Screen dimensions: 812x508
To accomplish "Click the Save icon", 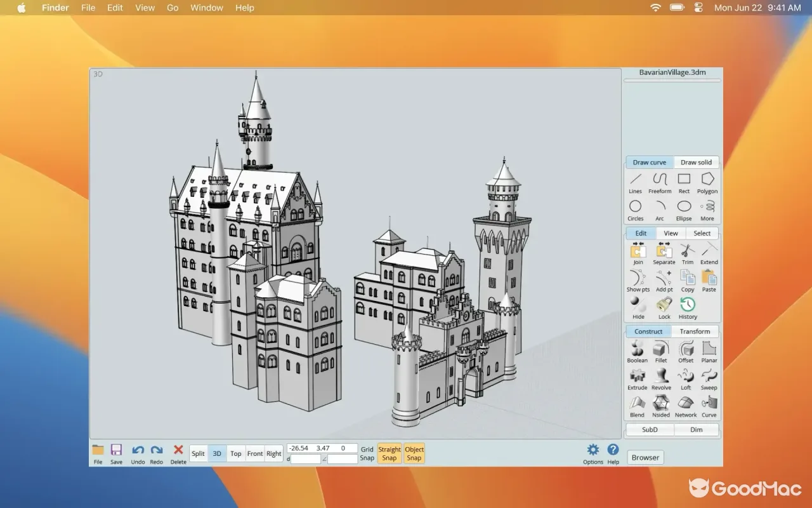I will pyautogui.click(x=116, y=454).
